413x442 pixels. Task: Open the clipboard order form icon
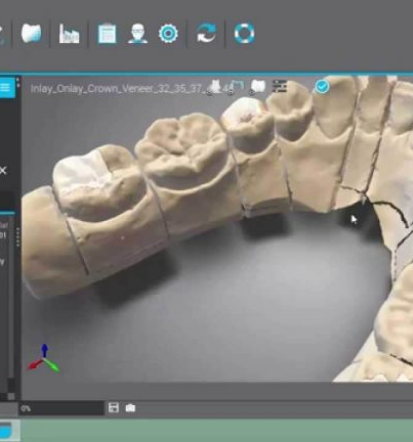pos(107,33)
